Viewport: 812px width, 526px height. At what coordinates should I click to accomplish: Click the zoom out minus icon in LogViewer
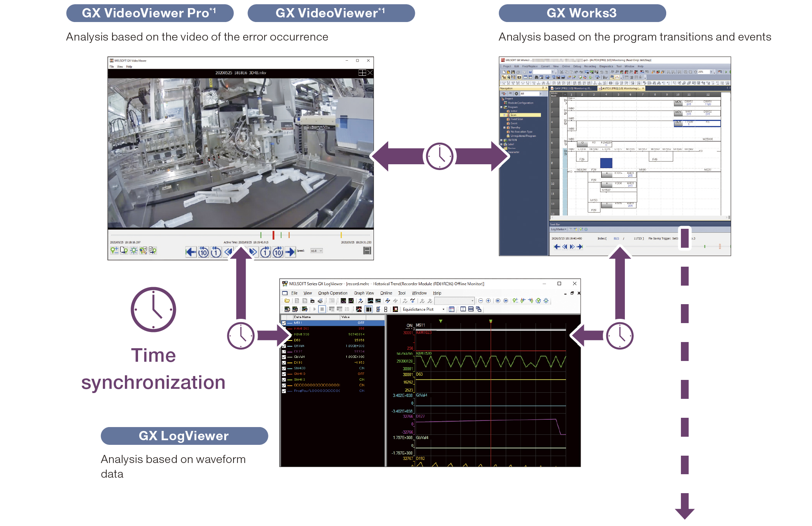point(481,301)
